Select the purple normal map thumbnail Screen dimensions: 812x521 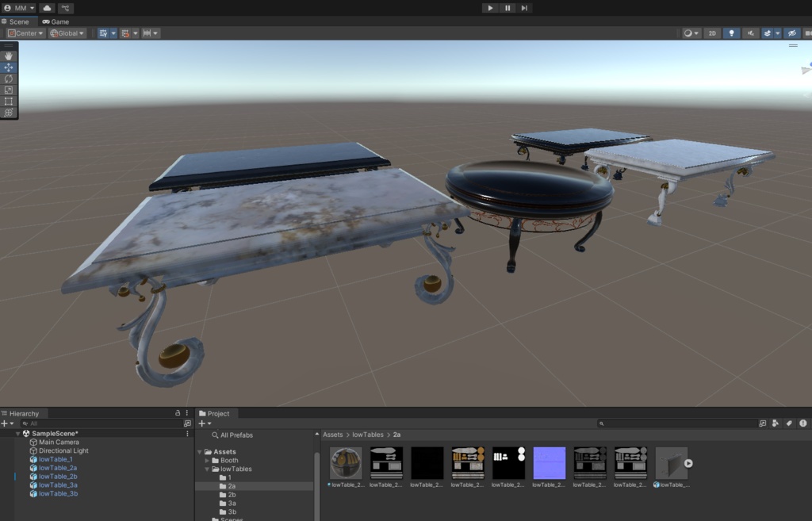(549, 463)
